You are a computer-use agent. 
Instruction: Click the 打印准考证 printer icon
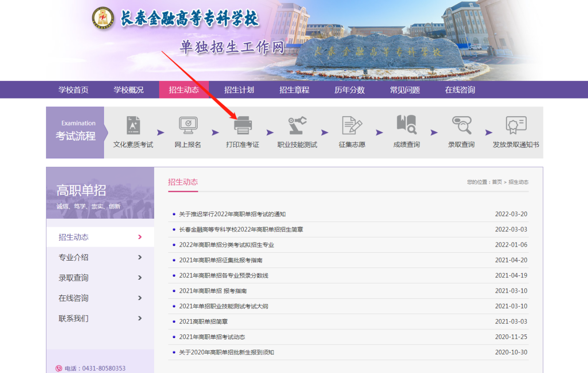(x=243, y=125)
